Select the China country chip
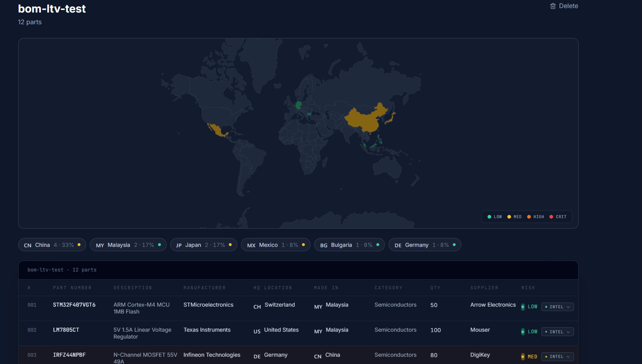Screen dimensions: 642x364 (x=52, y=245)
